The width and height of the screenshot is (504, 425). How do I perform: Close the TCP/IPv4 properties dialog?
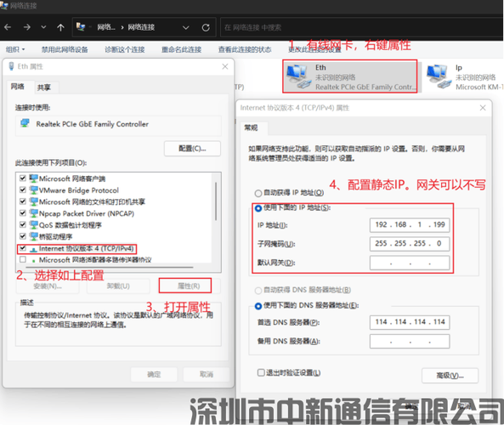pos(483,108)
